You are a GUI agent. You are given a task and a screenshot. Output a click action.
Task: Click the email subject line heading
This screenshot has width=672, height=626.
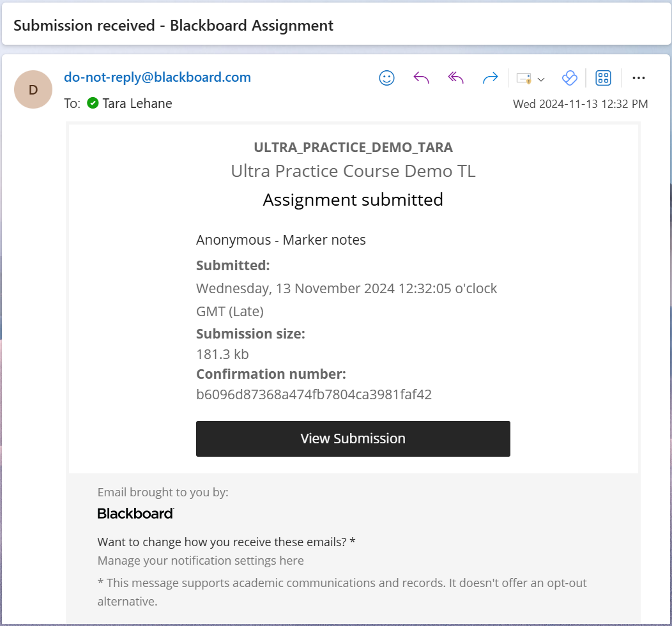pyautogui.click(x=174, y=26)
